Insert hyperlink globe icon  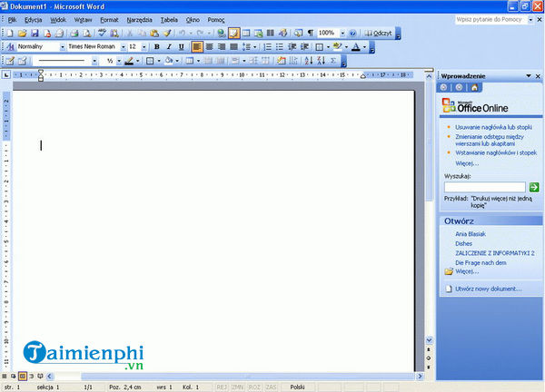221,33
